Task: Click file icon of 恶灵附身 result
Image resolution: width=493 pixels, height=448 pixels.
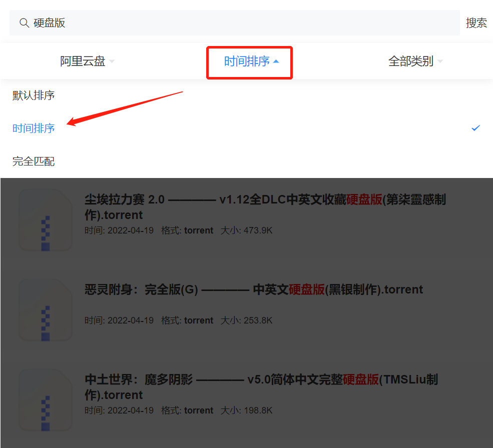Action: coord(45,310)
